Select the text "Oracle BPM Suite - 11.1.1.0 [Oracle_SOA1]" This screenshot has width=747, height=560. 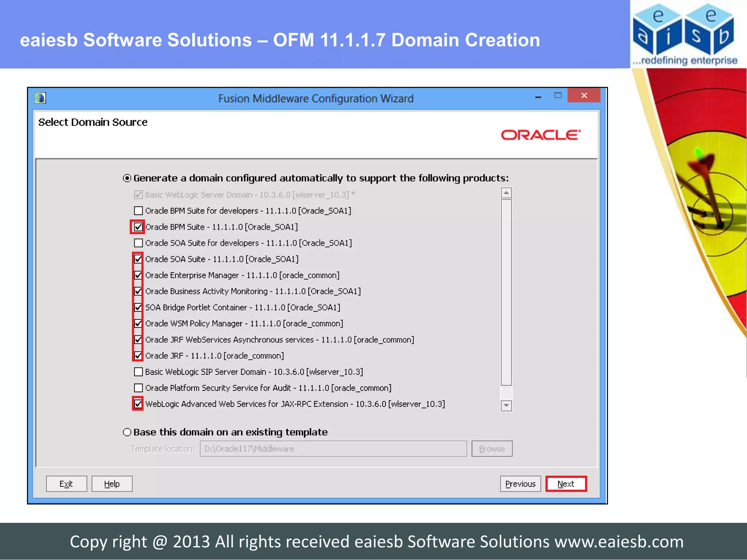point(221,227)
